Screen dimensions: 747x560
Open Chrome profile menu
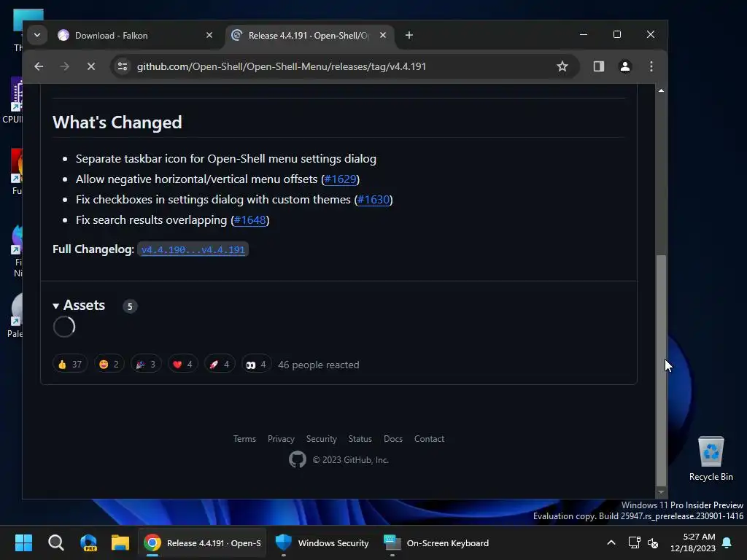pos(625,66)
